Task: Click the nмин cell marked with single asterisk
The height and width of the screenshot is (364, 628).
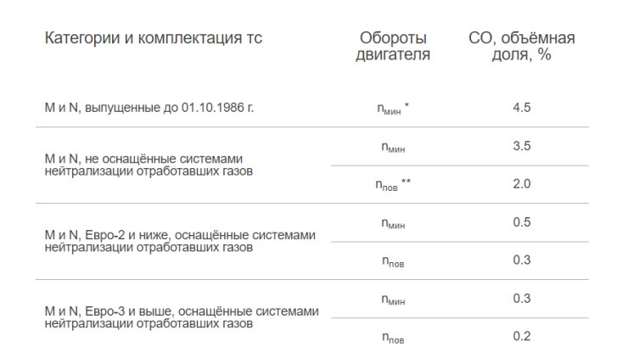Action: 393,109
